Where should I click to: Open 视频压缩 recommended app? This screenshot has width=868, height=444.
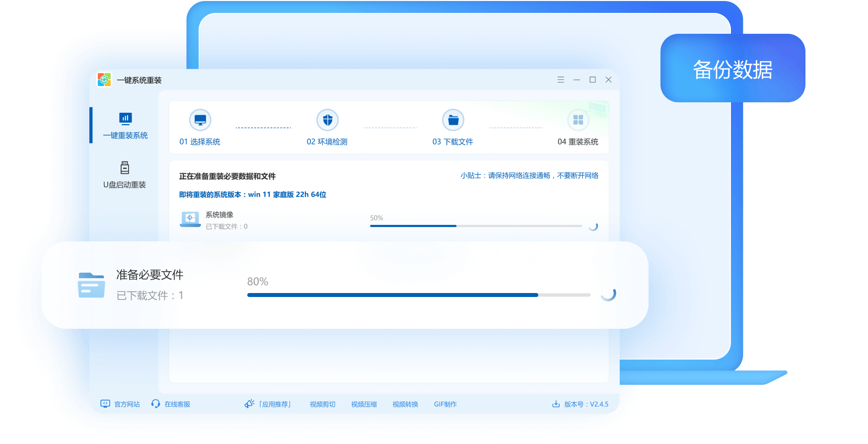(x=363, y=404)
